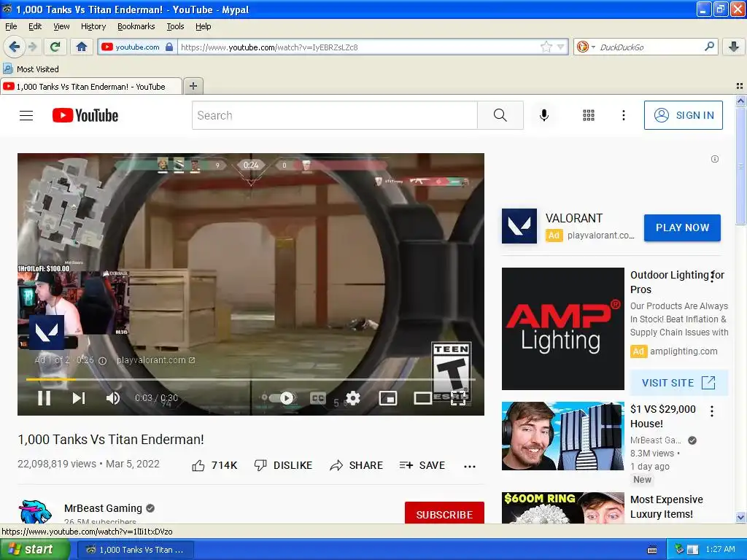Viewport: 747px width, 560px height.
Task: Open more actions ellipsis under the video
Action: tap(470, 466)
